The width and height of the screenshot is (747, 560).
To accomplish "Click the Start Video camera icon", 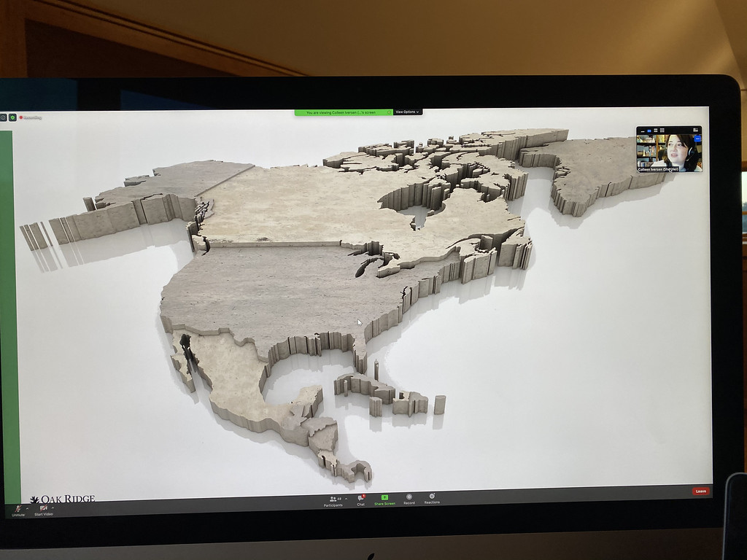I will click(43, 508).
